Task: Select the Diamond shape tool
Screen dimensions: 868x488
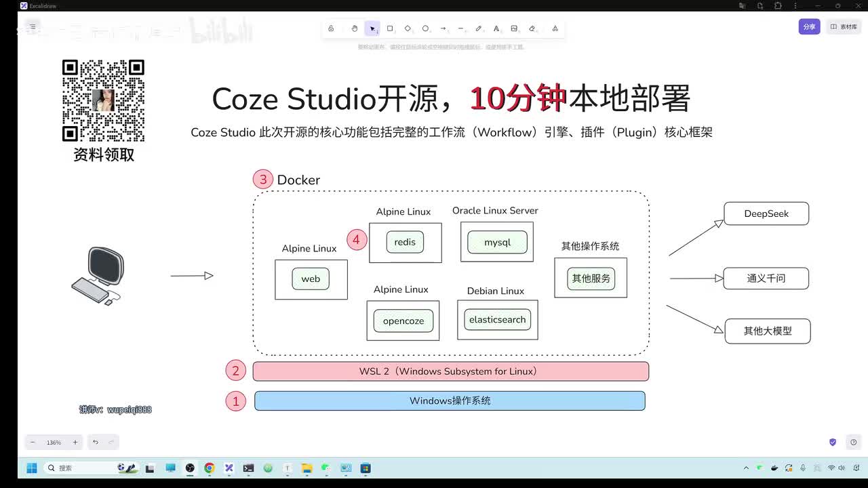Action: pos(408,28)
